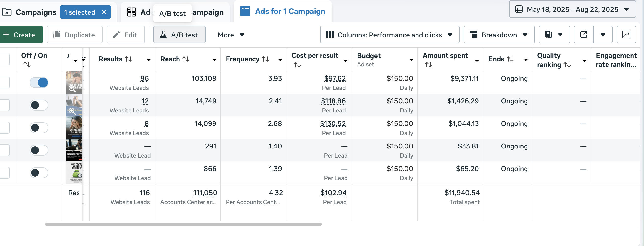The width and height of the screenshot is (644, 246).
Task: Turn off the first ad toggle
Action: click(x=39, y=83)
